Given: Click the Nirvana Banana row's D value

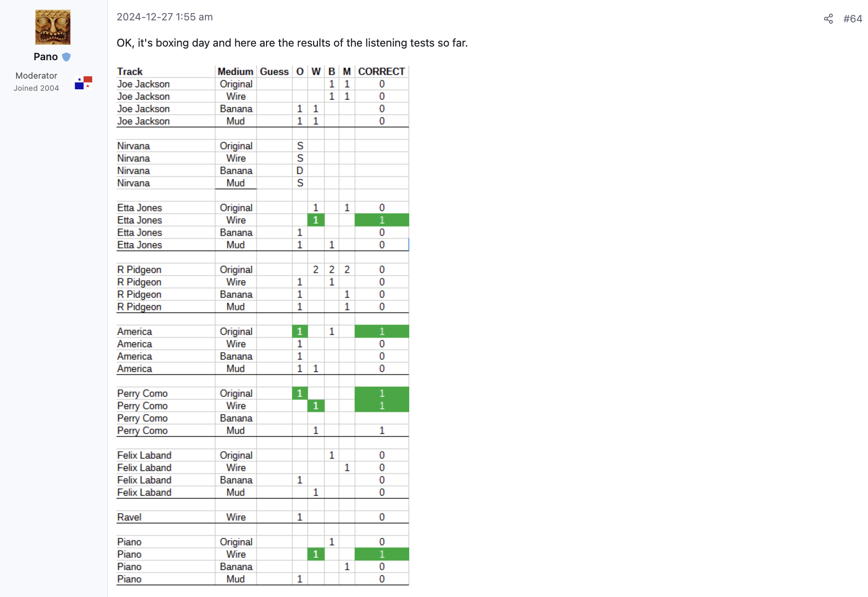Looking at the screenshot, I should pos(300,171).
